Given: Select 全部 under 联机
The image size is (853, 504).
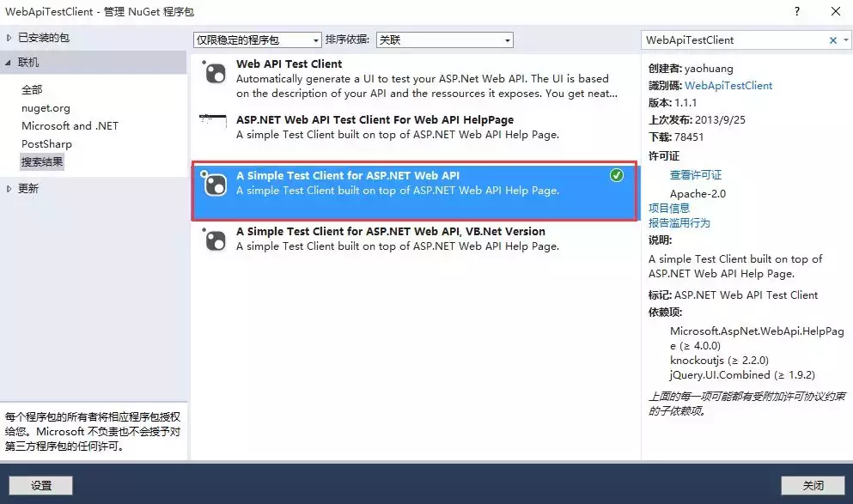Looking at the screenshot, I should pos(32,89).
